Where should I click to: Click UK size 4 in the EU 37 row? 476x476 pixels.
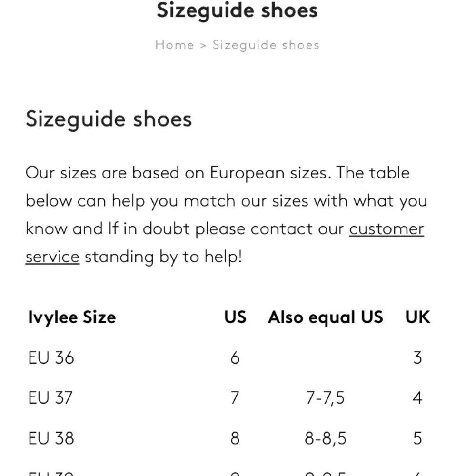(417, 397)
